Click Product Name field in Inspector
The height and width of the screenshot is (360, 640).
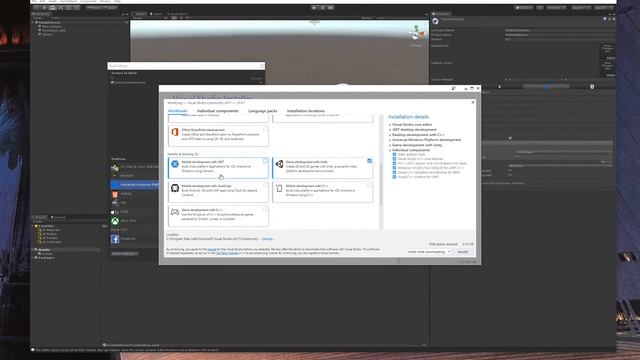point(560,35)
